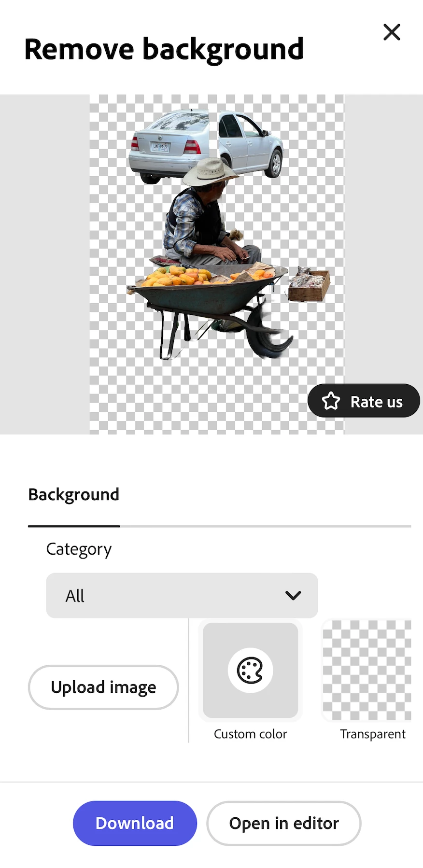This screenshot has height=868, width=423.
Task: Click the Custom color caption text
Action: coord(250,734)
